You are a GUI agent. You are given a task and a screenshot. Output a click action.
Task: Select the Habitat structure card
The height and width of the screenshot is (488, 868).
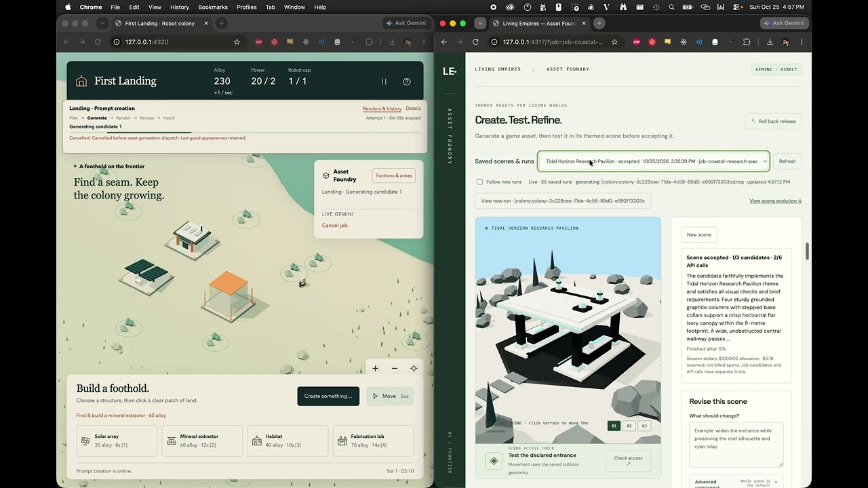pyautogui.click(x=288, y=441)
